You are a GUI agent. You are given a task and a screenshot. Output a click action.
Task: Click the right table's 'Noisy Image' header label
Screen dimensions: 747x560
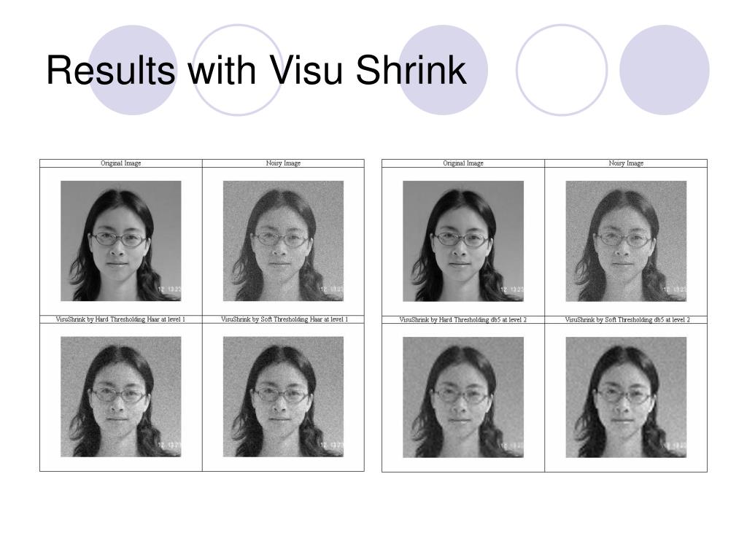626,163
